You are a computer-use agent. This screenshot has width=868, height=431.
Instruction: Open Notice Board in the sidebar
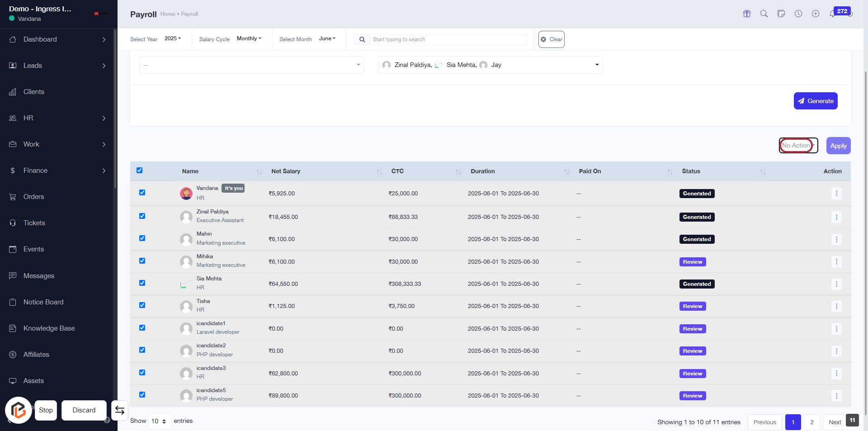point(43,302)
